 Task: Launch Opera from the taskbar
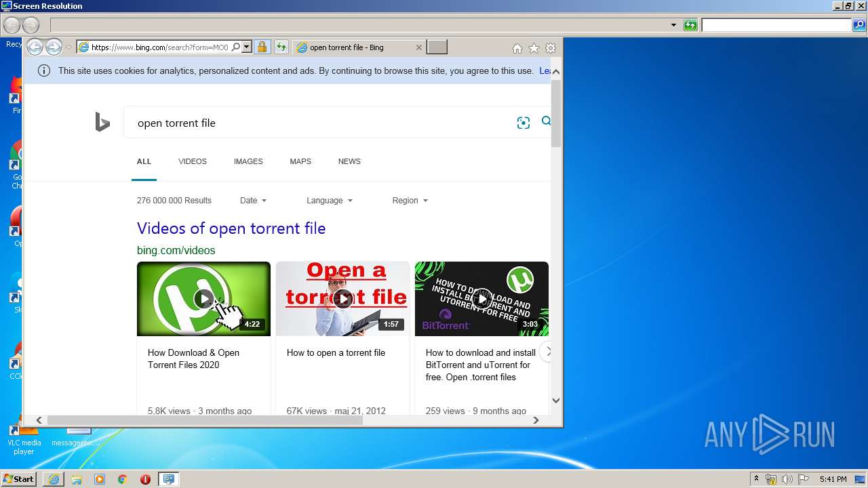145,479
